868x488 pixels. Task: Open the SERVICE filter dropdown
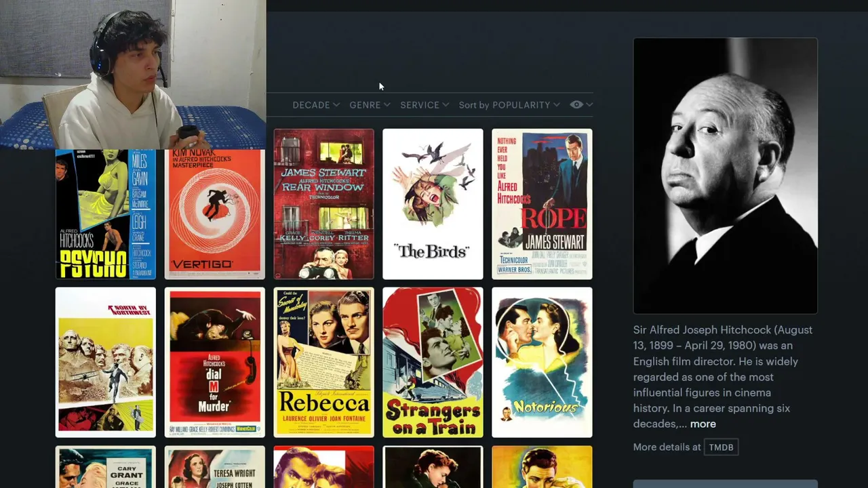coord(425,105)
